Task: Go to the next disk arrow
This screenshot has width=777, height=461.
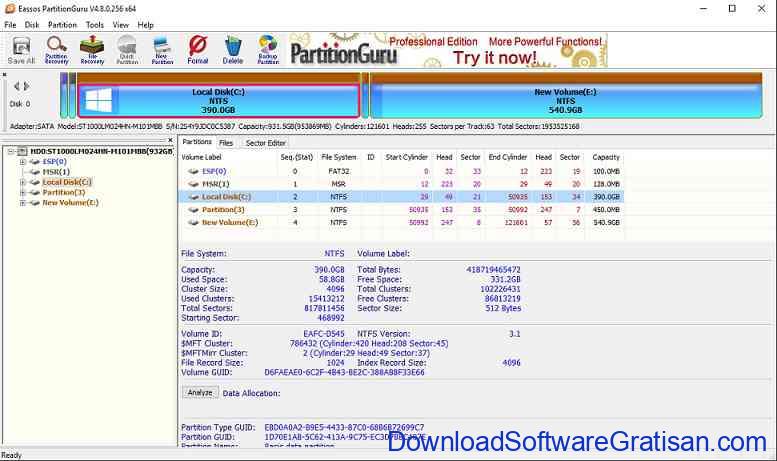Action: (x=27, y=86)
